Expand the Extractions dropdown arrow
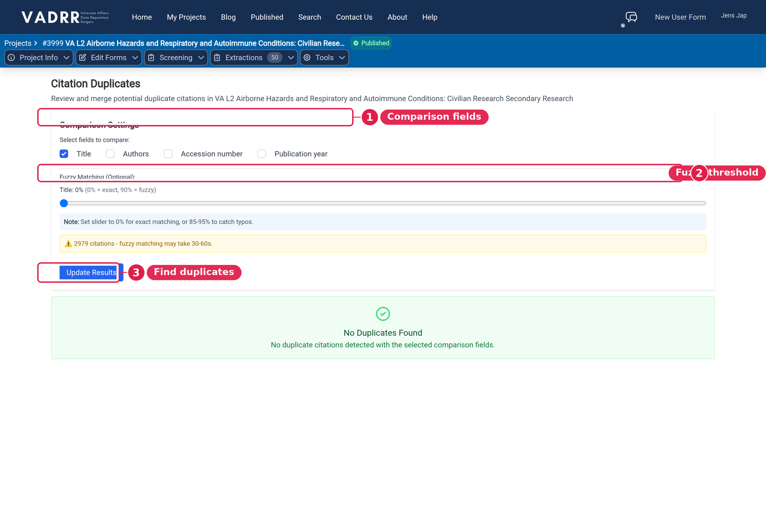The height and width of the screenshot is (532, 766). click(291, 57)
